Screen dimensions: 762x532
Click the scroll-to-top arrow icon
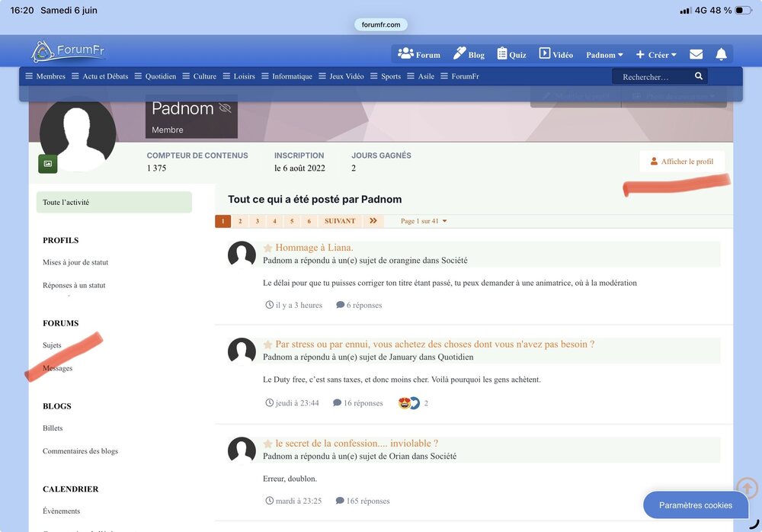tap(747, 487)
